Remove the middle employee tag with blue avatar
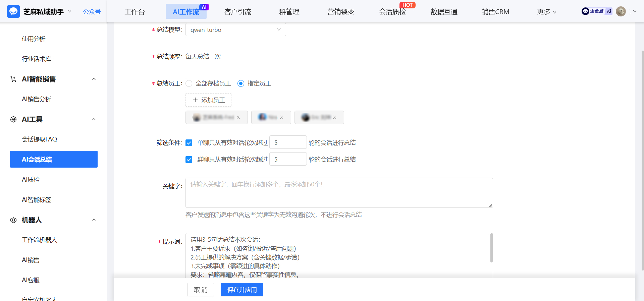 (281, 117)
